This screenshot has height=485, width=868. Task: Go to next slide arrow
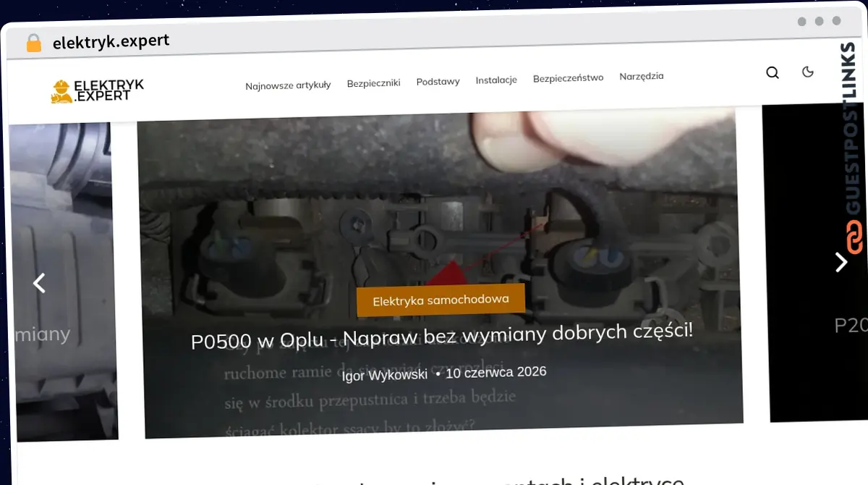841,261
